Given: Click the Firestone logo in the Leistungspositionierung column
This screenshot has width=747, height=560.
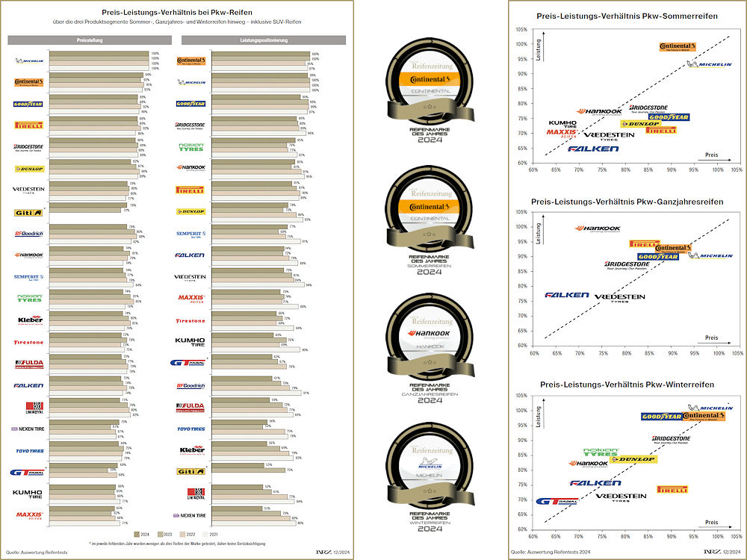Looking at the screenshot, I should point(190,321).
